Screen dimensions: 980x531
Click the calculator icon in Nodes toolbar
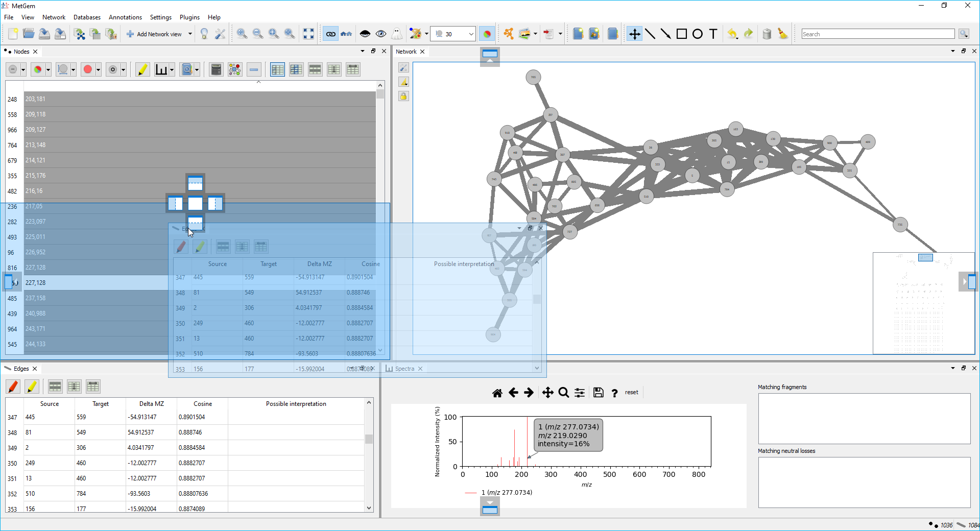(x=216, y=70)
